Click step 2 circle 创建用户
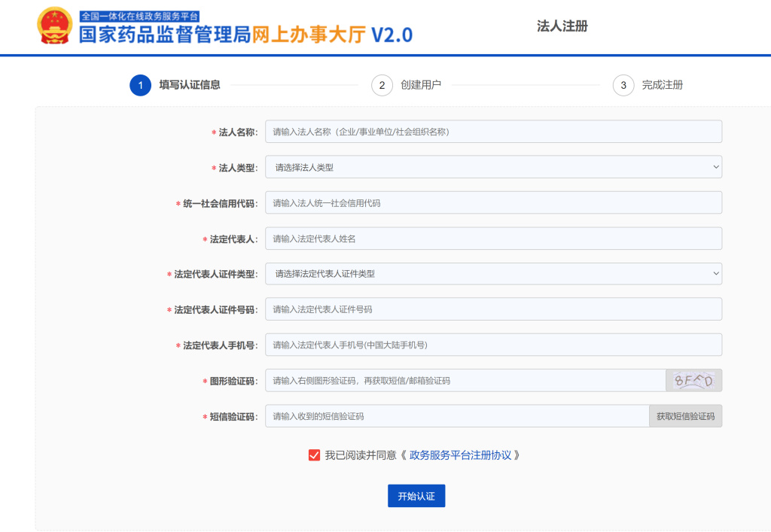 click(x=382, y=85)
